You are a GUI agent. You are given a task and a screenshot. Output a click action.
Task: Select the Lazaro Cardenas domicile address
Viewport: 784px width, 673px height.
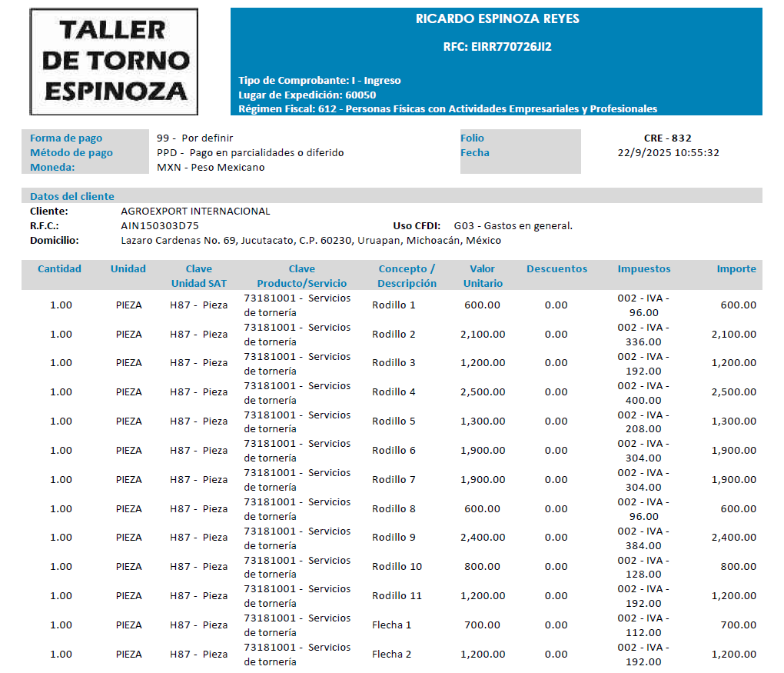(311, 240)
